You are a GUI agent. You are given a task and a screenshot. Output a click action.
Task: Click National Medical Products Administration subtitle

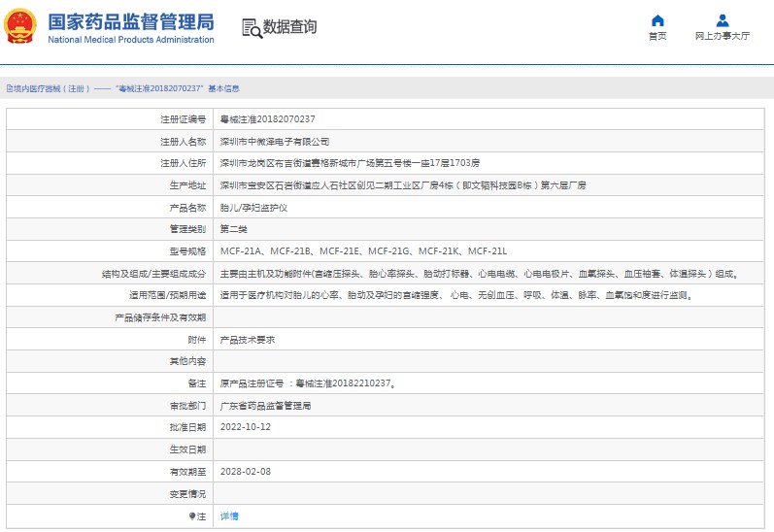131,40
